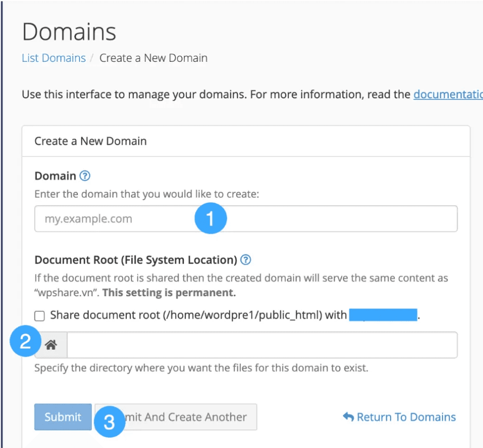Select the Create a New Domain breadcrumb text
The width and height of the screenshot is (483, 448).
click(153, 58)
